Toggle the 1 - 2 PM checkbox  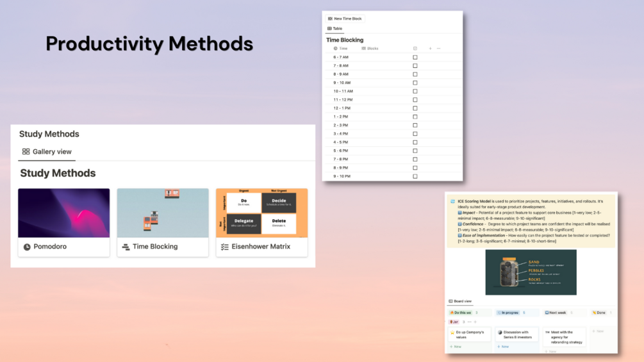tap(415, 117)
